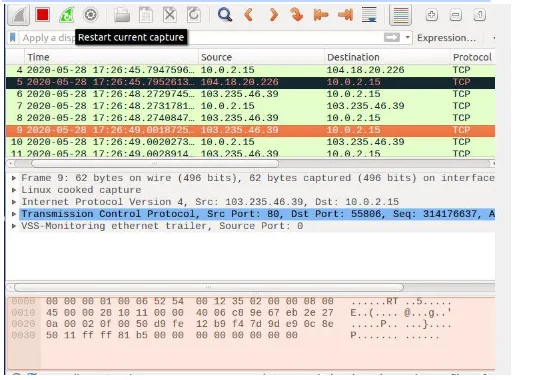Jump to last packet icon
539x380 pixels.
point(345,15)
